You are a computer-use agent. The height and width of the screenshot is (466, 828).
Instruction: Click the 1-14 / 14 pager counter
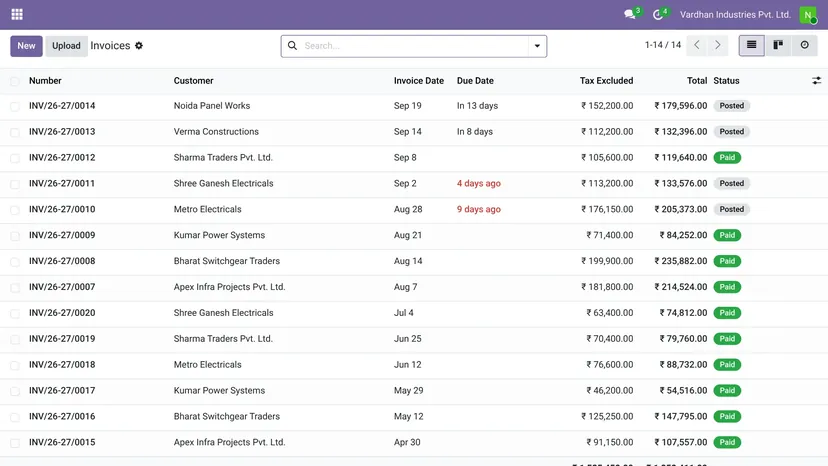(663, 45)
